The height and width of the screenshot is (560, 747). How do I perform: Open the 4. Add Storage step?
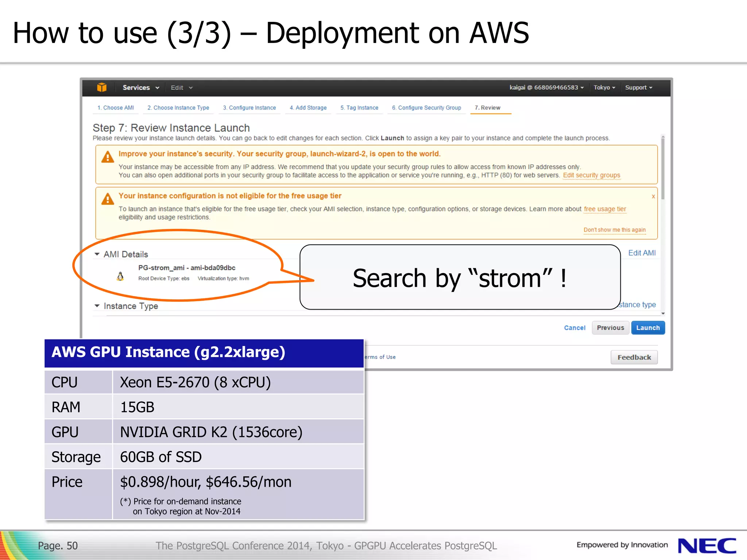308,108
